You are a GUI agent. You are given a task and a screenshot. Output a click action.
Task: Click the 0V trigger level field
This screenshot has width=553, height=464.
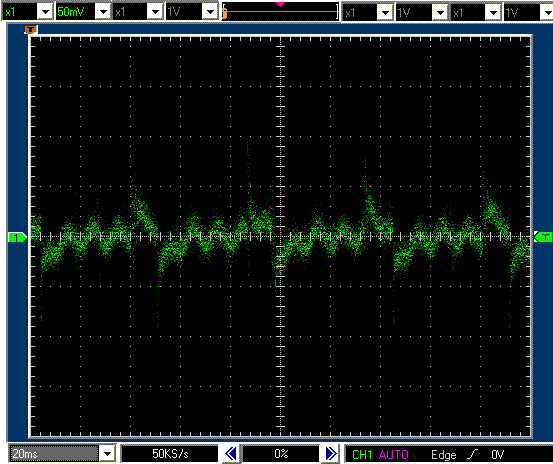[498, 454]
